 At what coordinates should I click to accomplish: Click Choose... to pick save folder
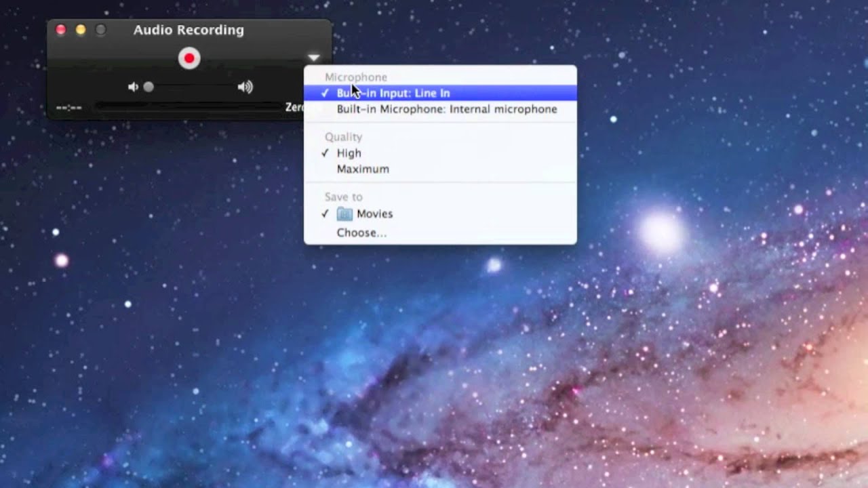point(440,232)
